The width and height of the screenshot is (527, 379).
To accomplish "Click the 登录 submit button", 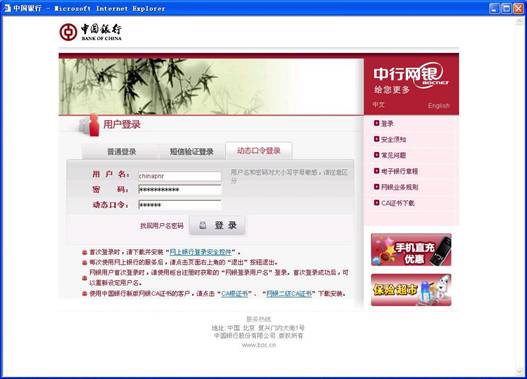I will [x=217, y=225].
